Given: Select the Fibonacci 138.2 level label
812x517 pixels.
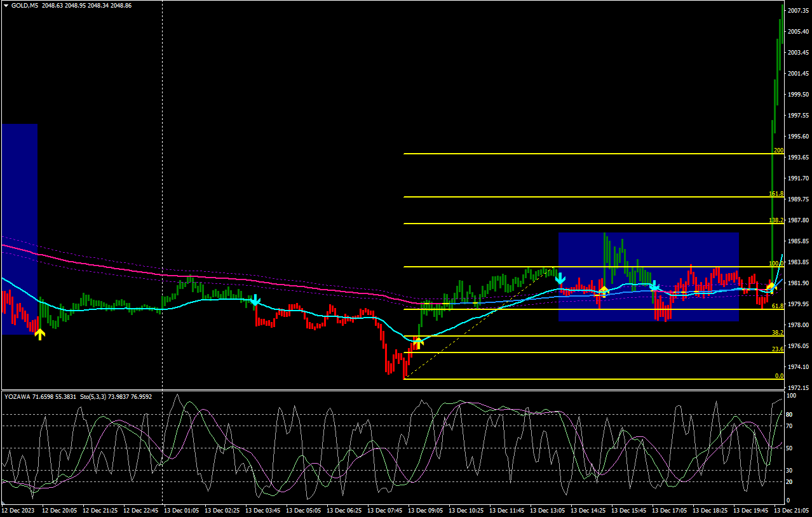Looking at the screenshot, I should point(776,220).
